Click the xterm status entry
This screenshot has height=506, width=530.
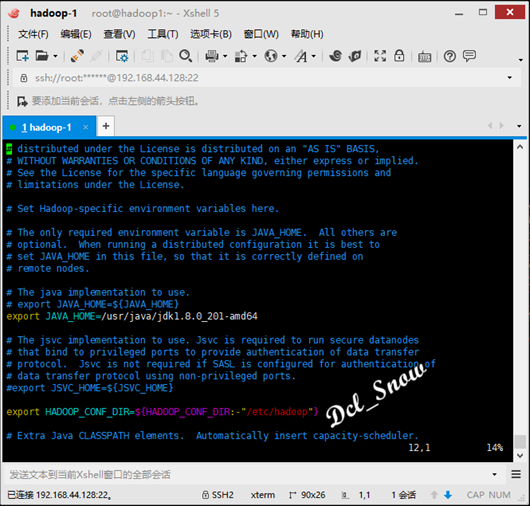click(263, 495)
